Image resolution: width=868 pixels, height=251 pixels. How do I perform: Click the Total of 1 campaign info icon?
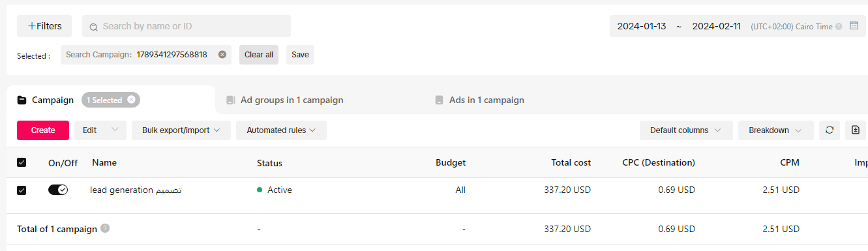(x=105, y=229)
